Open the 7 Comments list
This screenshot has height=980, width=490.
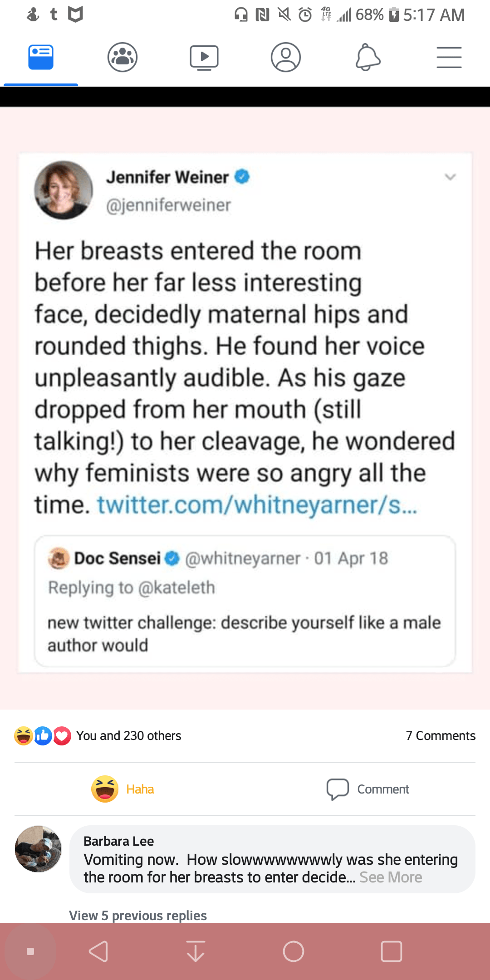[x=441, y=736]
